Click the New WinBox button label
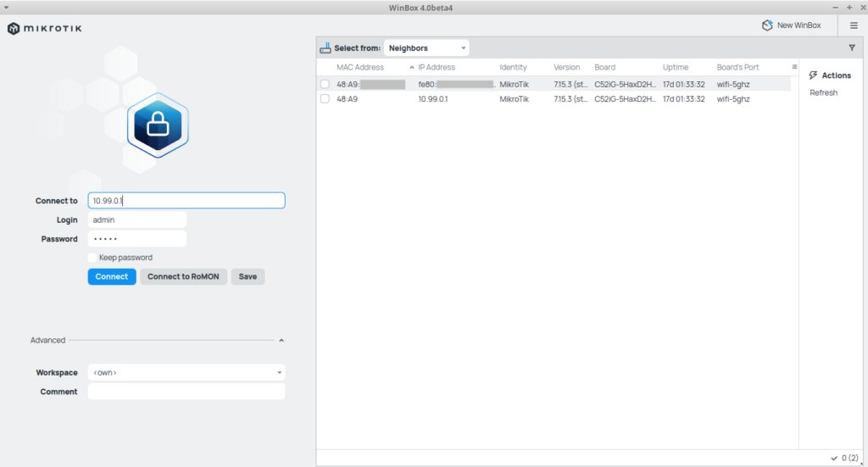868x467 pixels. [x=798, y=25]
